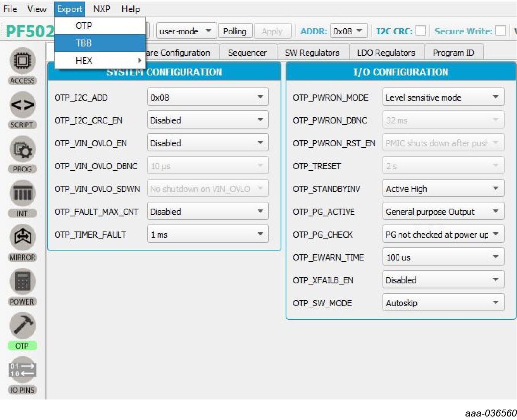Viewport: 517px width, 420px height.
Task: Switch to the Sequencer tab
Action: coord(247,53)
